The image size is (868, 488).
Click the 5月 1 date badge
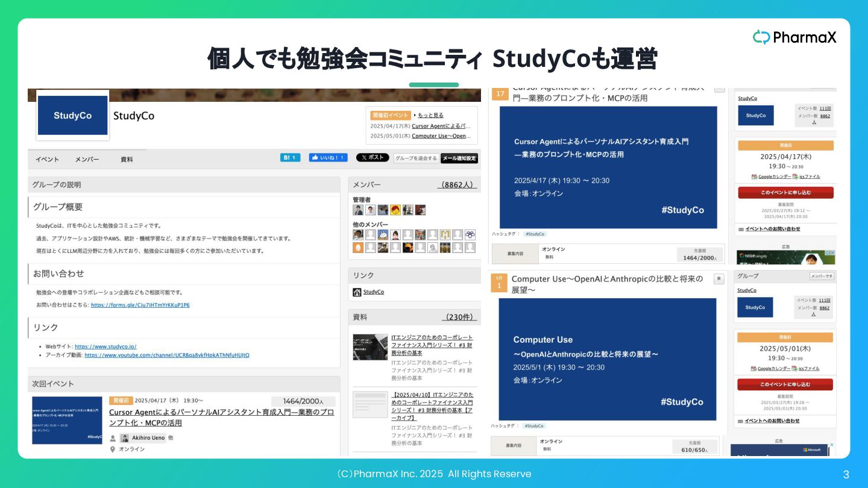pyautogui.click(x=499, y=283)
